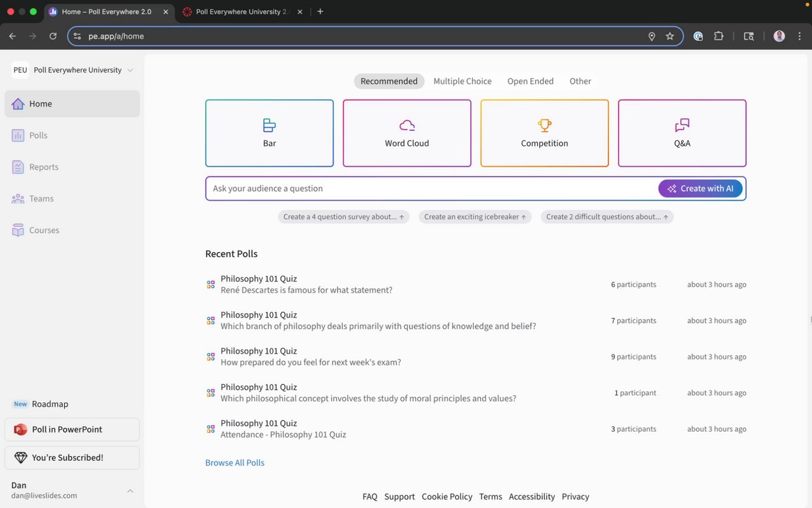Click 'Create 2 difficult questions about' chip
This screenshot has width=812, height=508.
click(607, 217)
